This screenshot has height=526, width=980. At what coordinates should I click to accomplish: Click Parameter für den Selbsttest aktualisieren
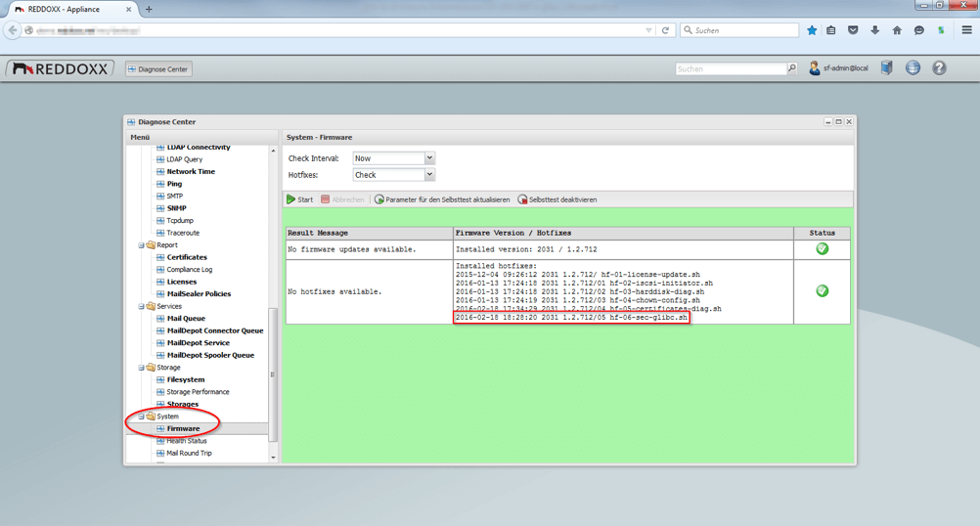coord(442,199)
